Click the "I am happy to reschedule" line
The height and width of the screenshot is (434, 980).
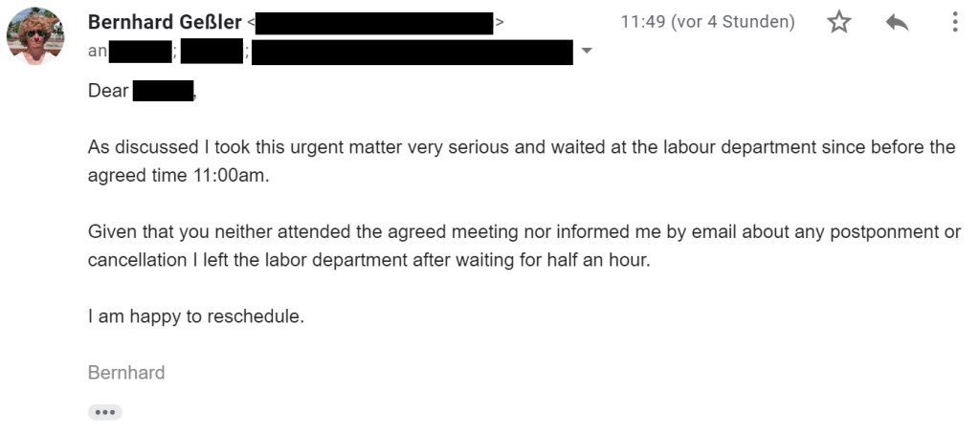[x=196, y=316]
